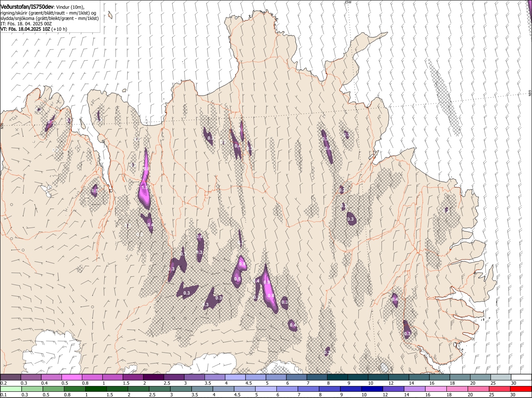Pick the pale periwinkle swatch between 5 and 6, lower legend

point(266,389)
